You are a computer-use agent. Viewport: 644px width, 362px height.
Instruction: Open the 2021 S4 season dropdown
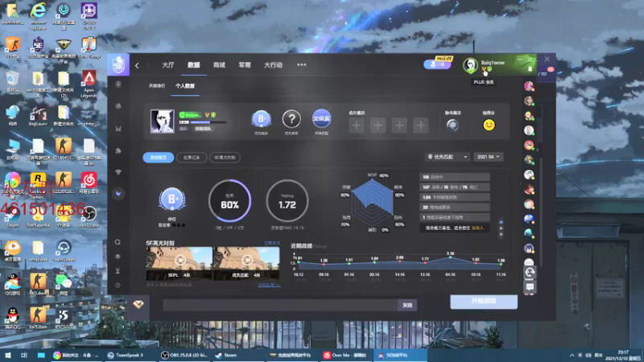tap(488, 157)
